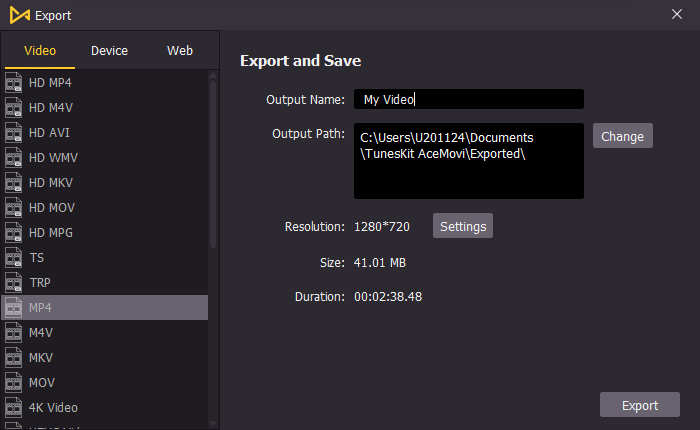Change the output path
The height and width of the screenshot is (430, 700).
(x=622, y=136)
